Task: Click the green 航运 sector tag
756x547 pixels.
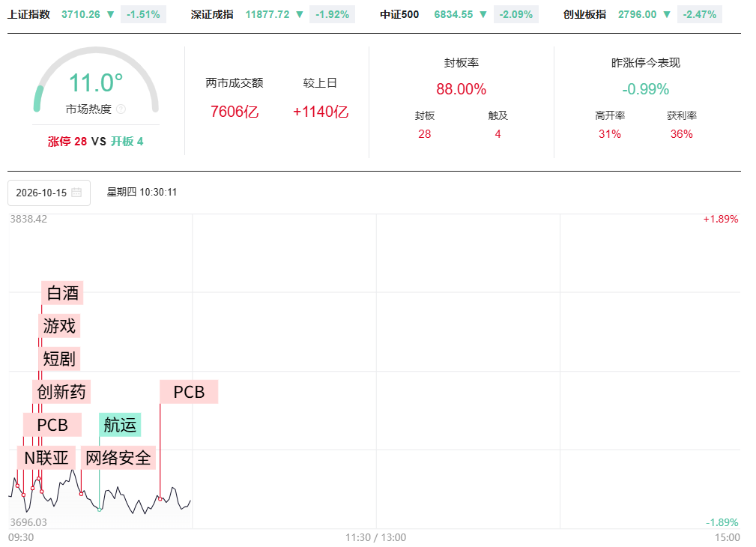Action: point(120,425)
